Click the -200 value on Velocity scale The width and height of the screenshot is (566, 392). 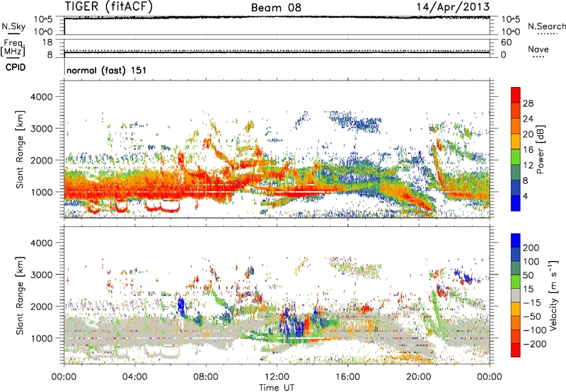pos(535,344)
